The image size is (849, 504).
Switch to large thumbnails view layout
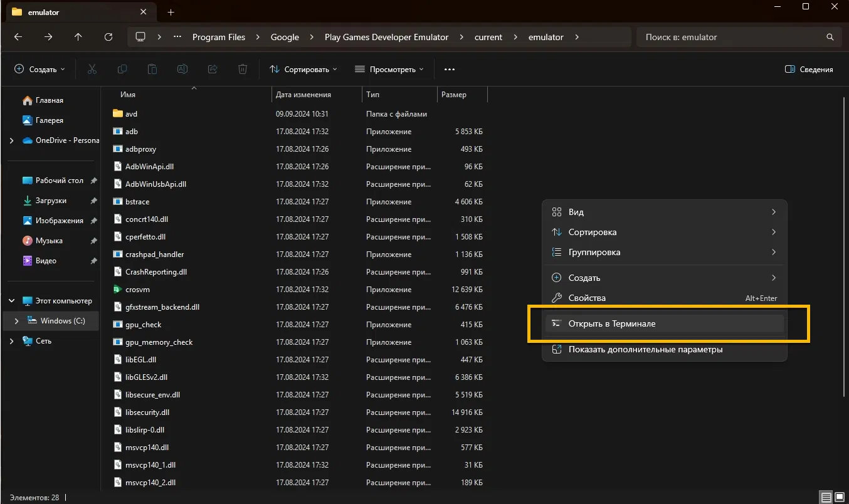(x=839, y=497)
